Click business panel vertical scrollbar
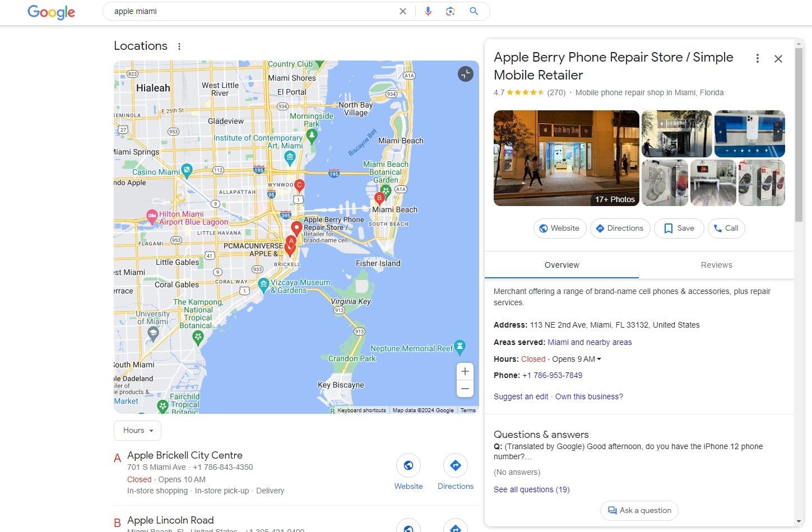This screenshot has height=532, width=812. (x=799, y=134)
